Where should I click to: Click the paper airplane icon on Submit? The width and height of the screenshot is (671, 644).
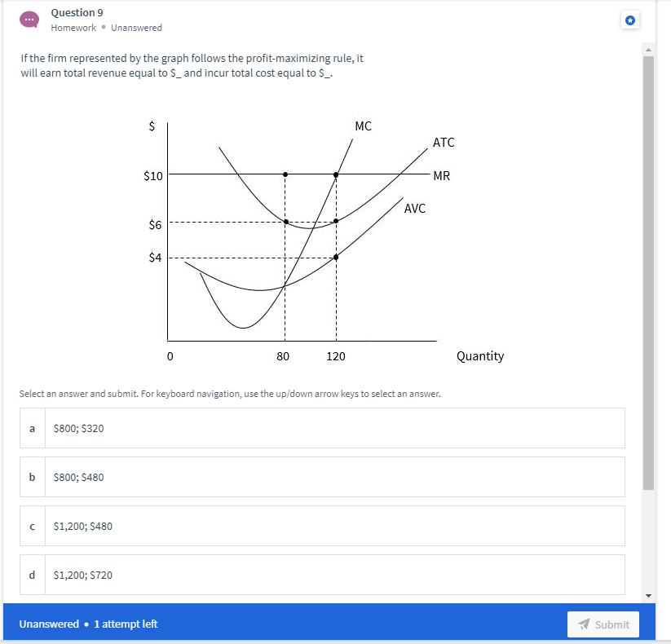coord(585,624)
